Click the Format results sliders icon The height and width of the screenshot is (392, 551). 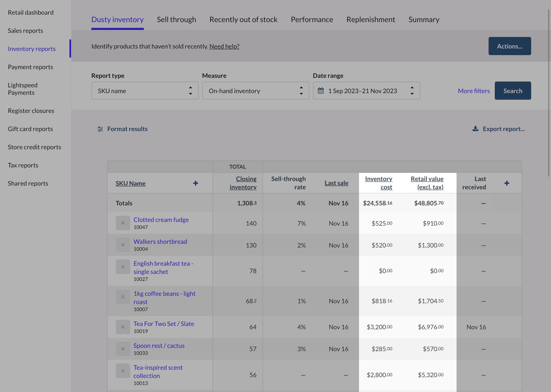pos(100,129)
